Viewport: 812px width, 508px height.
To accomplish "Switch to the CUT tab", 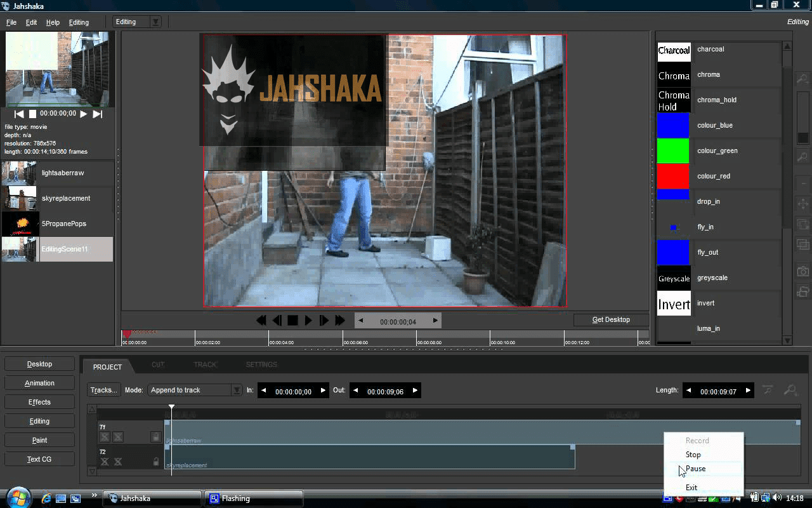I will 158,364.
